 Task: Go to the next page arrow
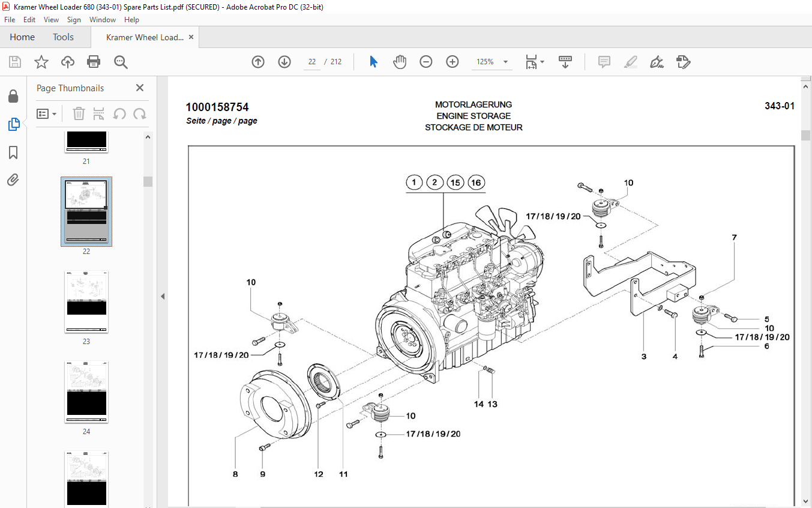(x=284, y=62)
